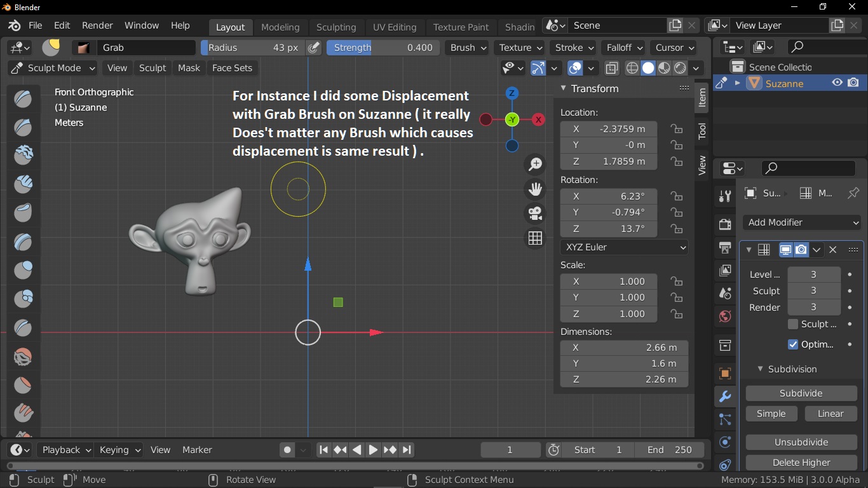
Task: Select rendered viewport shading sphere
Action: pos(680,68)
